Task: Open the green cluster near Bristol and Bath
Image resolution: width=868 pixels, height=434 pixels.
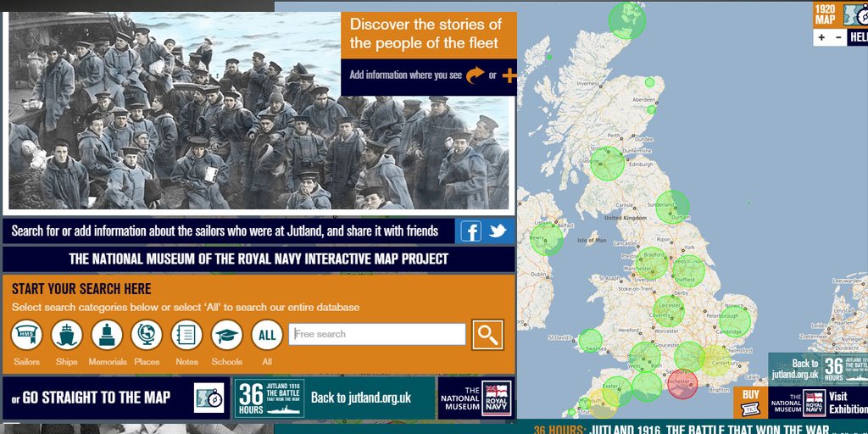Action: (x=645, y=357)
